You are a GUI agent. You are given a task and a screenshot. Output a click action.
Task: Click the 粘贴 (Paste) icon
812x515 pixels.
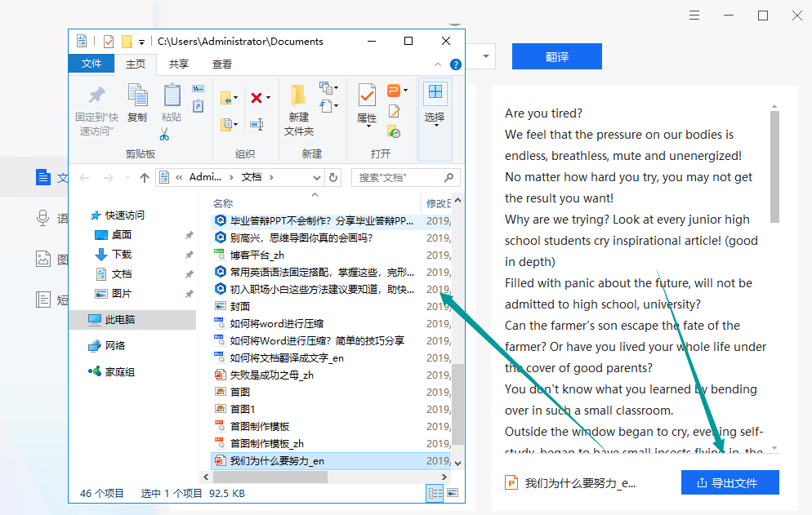pyautogui.click(x=172, y=95)
